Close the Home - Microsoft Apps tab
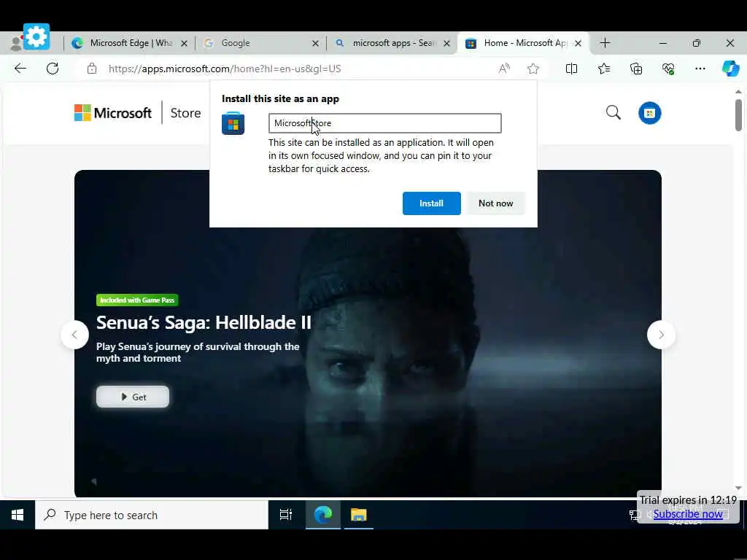The height and width of the screenshot is (560, 747). 578,43
